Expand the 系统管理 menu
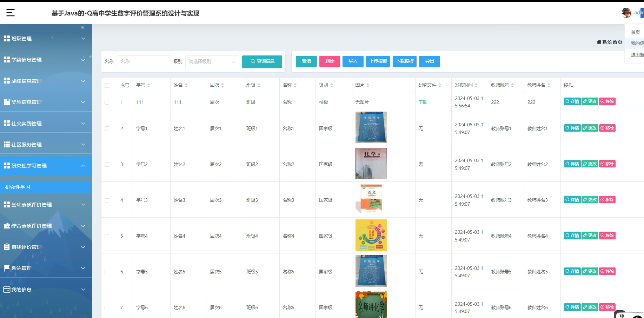Screen dimensions: 644x318 [46, 268]
